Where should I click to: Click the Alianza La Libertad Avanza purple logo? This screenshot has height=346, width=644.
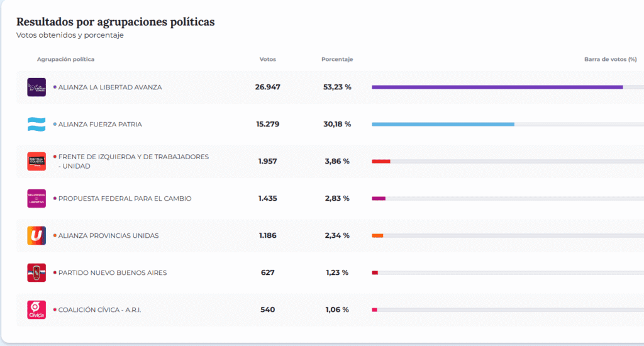click(36, 87)
